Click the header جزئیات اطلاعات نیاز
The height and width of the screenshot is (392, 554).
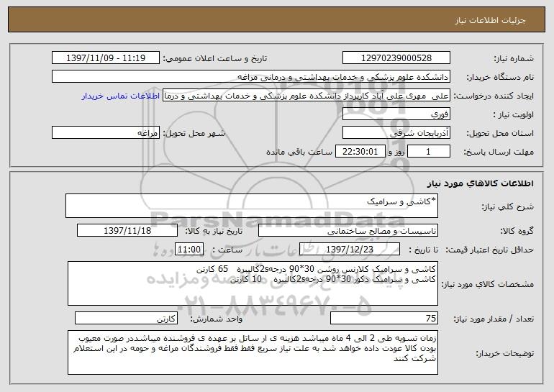point(490,20)
